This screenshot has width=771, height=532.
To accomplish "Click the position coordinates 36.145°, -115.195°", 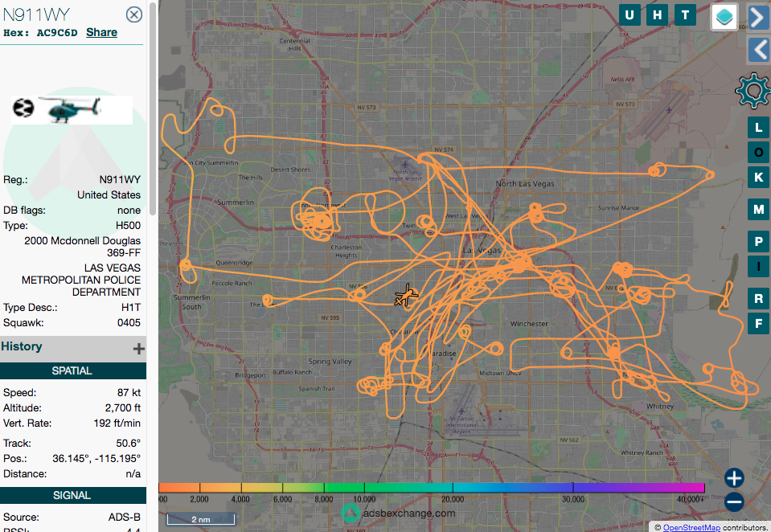I will 96,458.
